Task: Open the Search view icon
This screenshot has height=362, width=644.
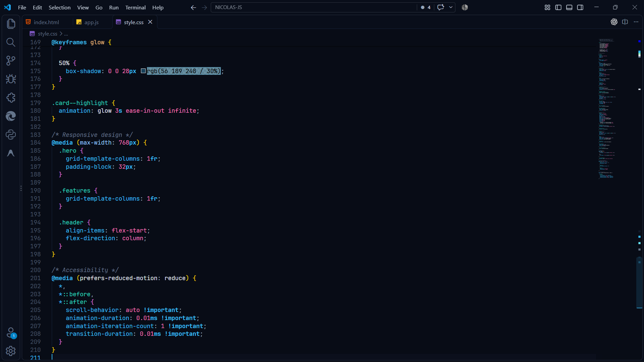Action: (x=11, y=42)
